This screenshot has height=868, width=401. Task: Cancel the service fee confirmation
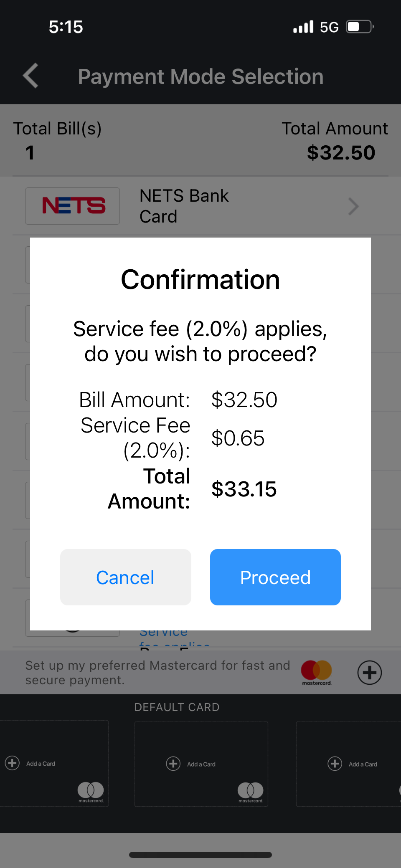(x=125, y=577)
